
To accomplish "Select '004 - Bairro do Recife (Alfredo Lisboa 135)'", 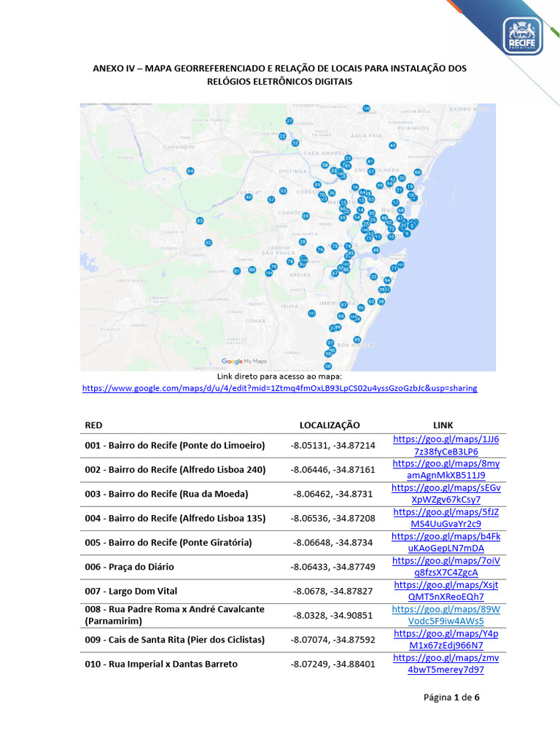I will click(175, 518).
